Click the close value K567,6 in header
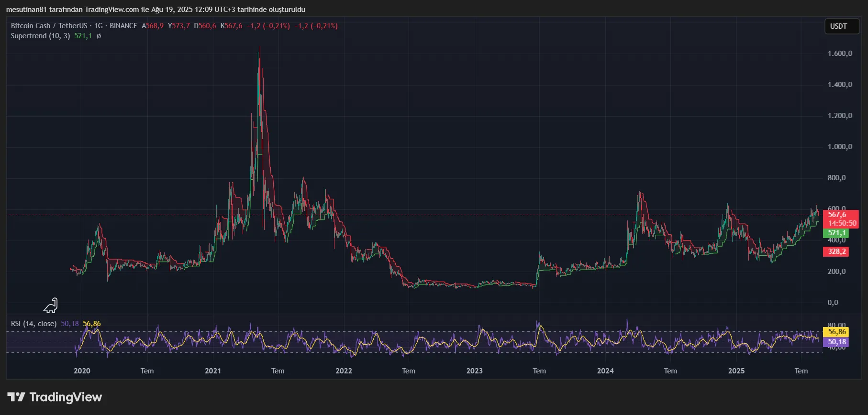Image resolution: width=868 pixels, height=415 pixels. [231, 26]
